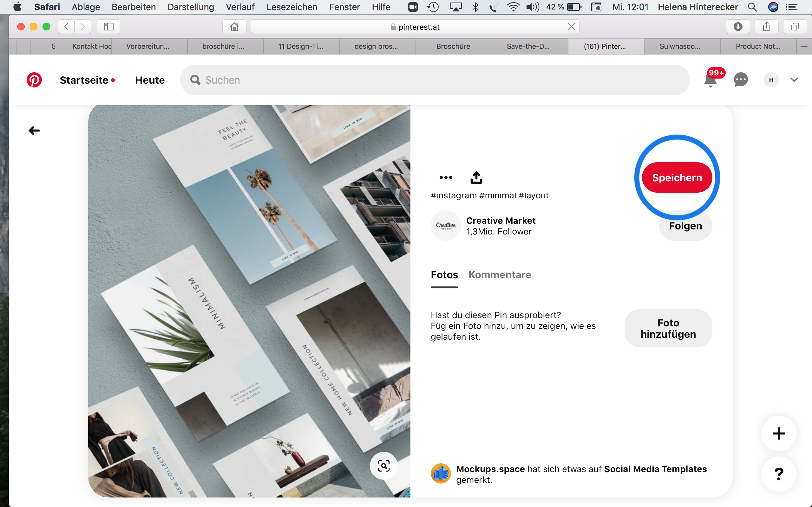Click the share pin upload icon

(476, 177)
